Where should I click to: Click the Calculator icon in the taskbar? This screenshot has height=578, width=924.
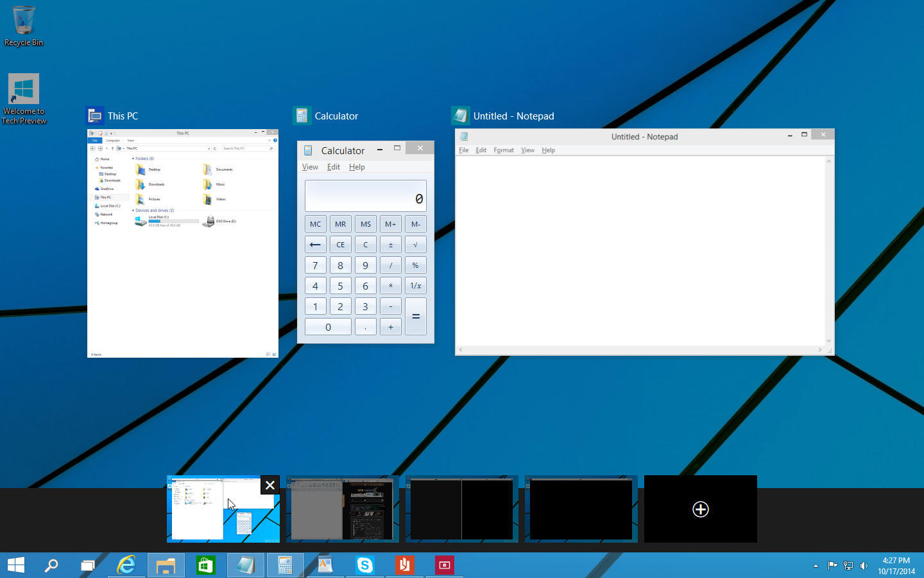coord(286,565)
